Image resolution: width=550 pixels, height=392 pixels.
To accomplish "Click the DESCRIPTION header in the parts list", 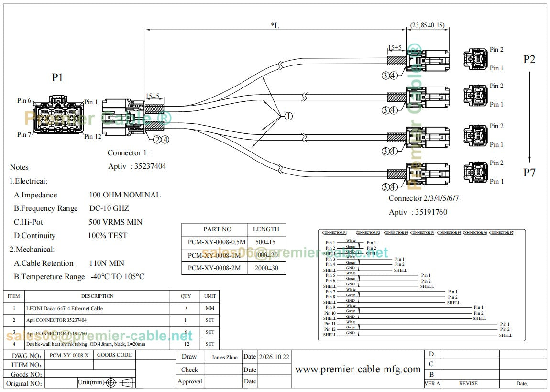I will tap(98, 296).
